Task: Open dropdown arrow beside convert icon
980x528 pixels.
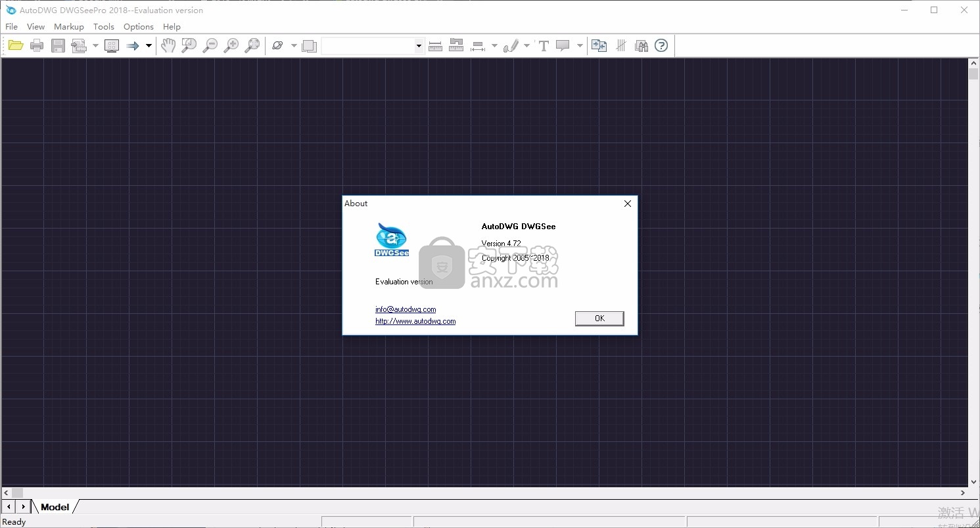Action: click(95, 45)
